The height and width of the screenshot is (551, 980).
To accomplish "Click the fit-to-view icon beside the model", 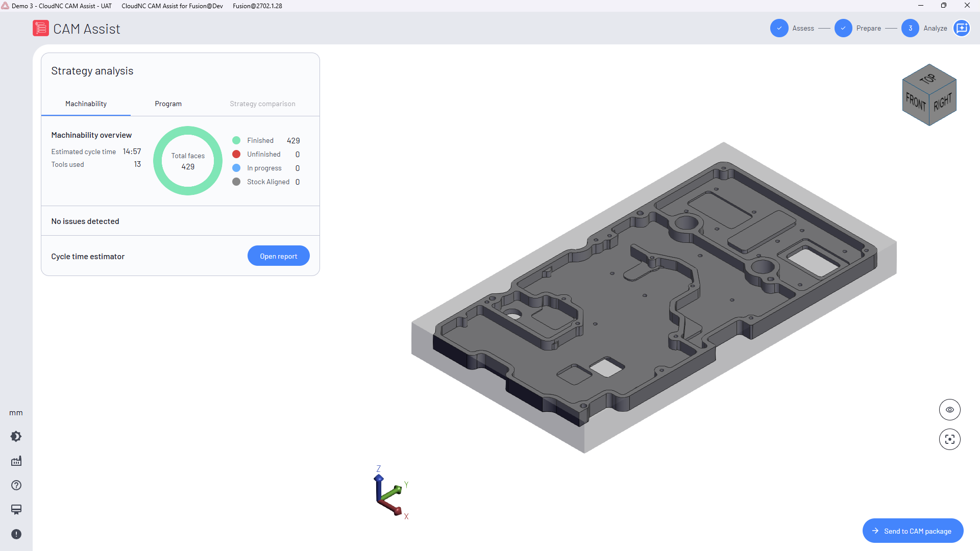I will (950, 439).
